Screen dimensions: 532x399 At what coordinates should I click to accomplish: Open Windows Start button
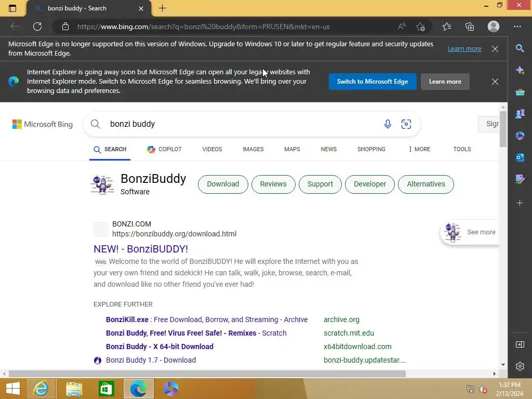[x=13, y=389]
